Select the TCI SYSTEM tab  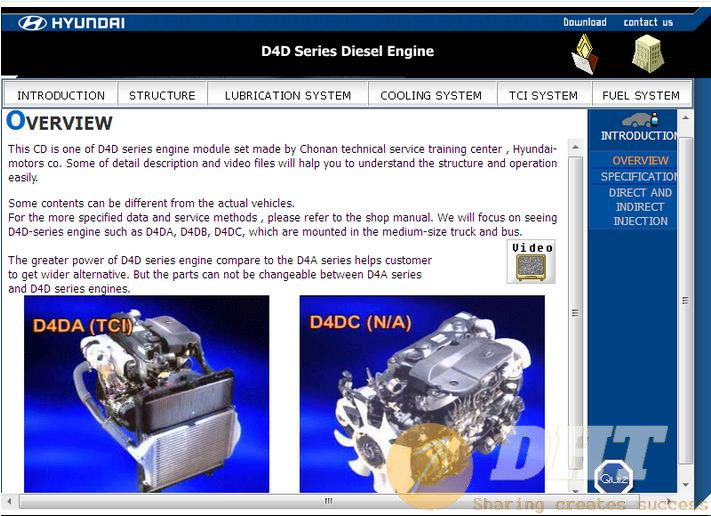click(543, 95)
